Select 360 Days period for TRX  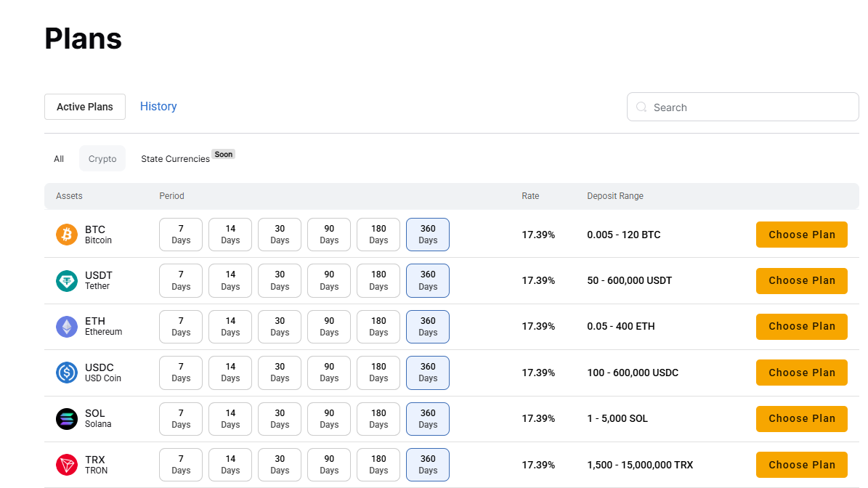tap(428, 465)
